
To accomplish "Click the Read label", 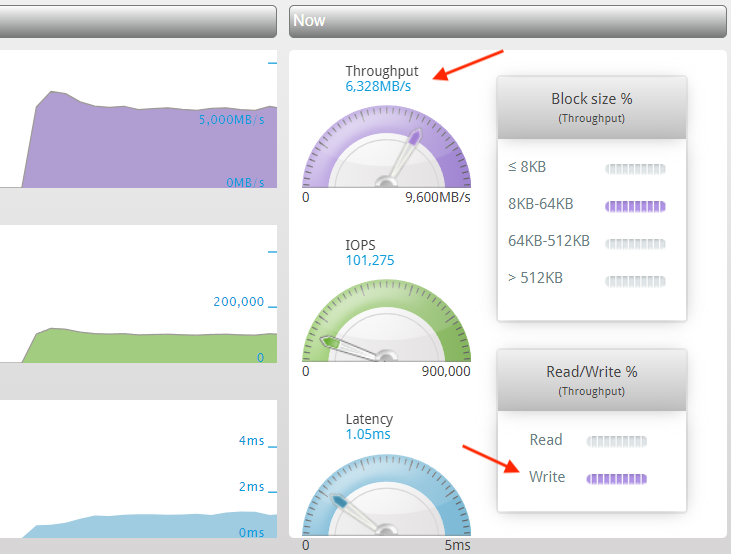I will (x=546, y=440).
